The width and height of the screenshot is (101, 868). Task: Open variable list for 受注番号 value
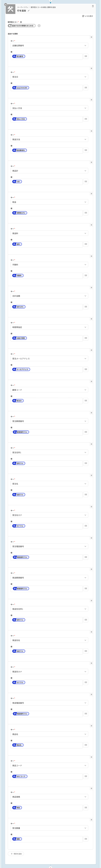coord(86,56)
